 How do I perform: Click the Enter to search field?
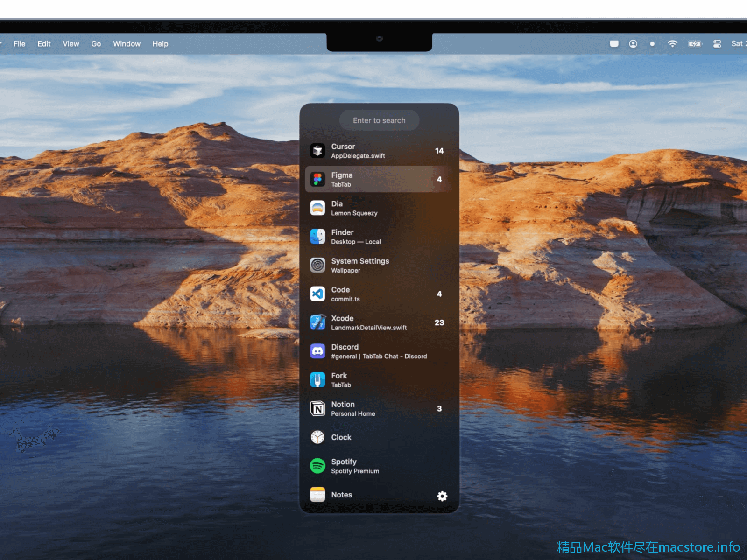point(379,120)
